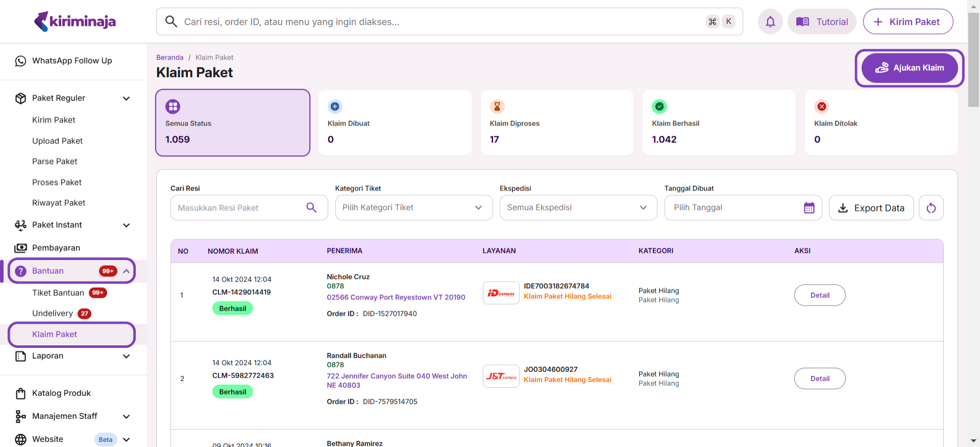This screenshot has height=447, width=980.
Task: Click the top search bar field
Action: (x=439, y=21)
